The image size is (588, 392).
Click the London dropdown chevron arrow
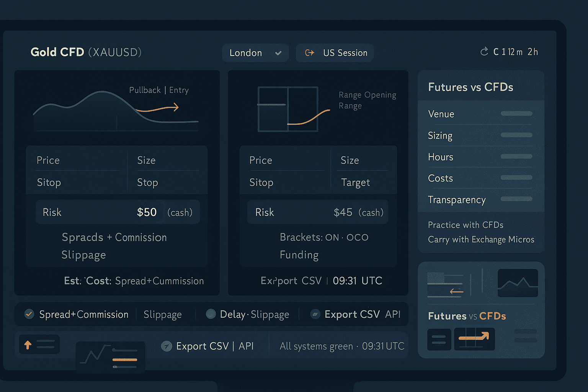278,53
